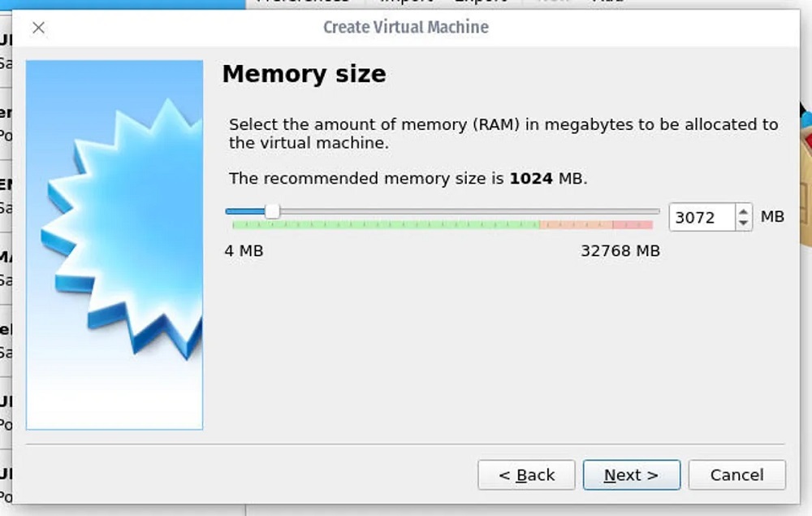Click the Next button
812x516 pixels.
[x=631, y=475]
